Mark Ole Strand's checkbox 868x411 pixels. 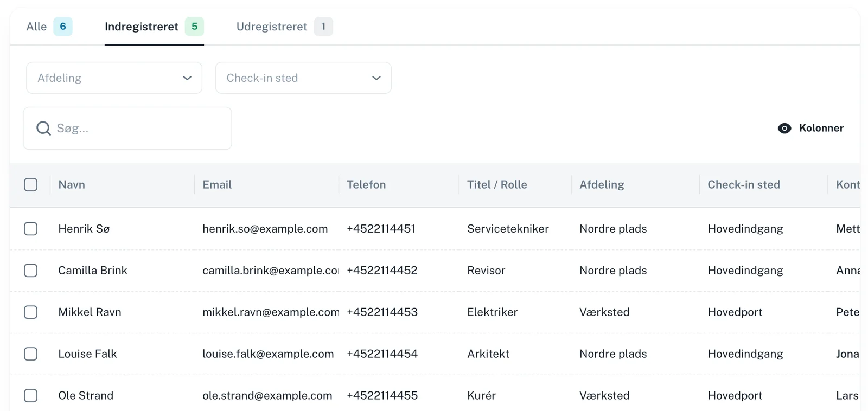31,396
